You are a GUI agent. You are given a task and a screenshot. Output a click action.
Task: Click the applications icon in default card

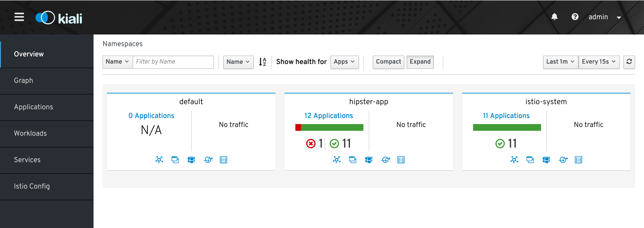175,160
